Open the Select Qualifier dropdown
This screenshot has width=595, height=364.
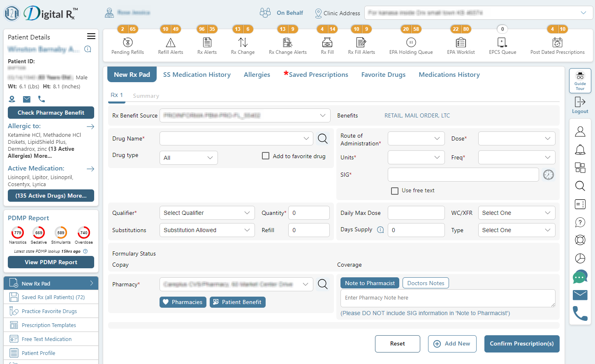coord(207,213)
